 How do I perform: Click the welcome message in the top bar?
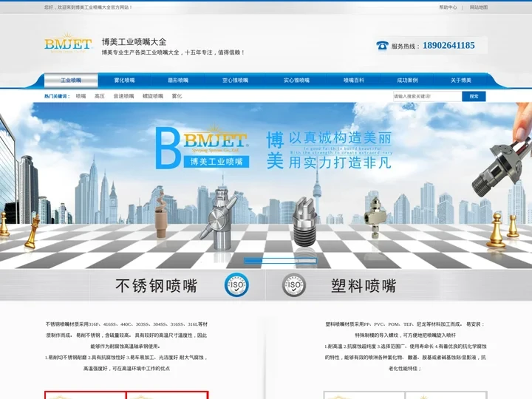[88, 7]
